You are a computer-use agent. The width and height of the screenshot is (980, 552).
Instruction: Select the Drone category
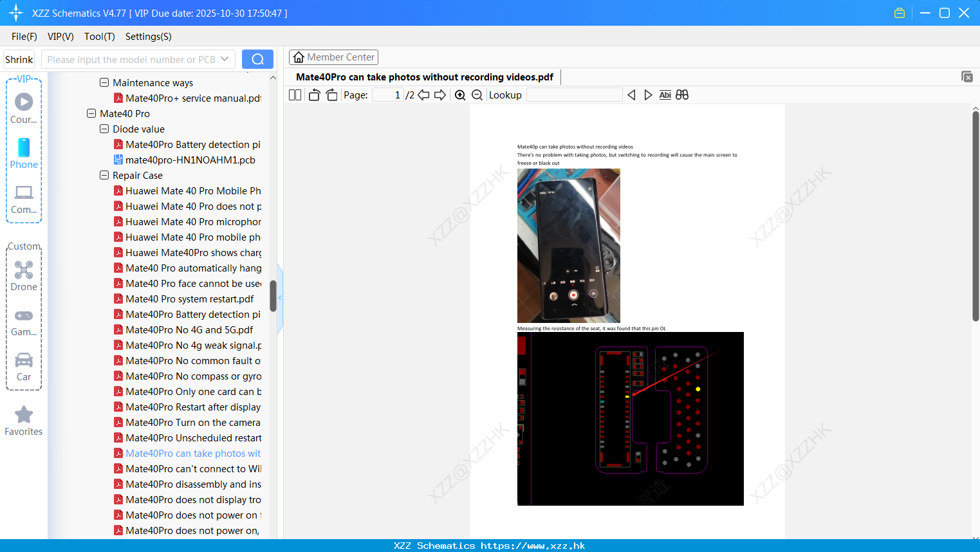pyautogui.click(x=24, y=276)
